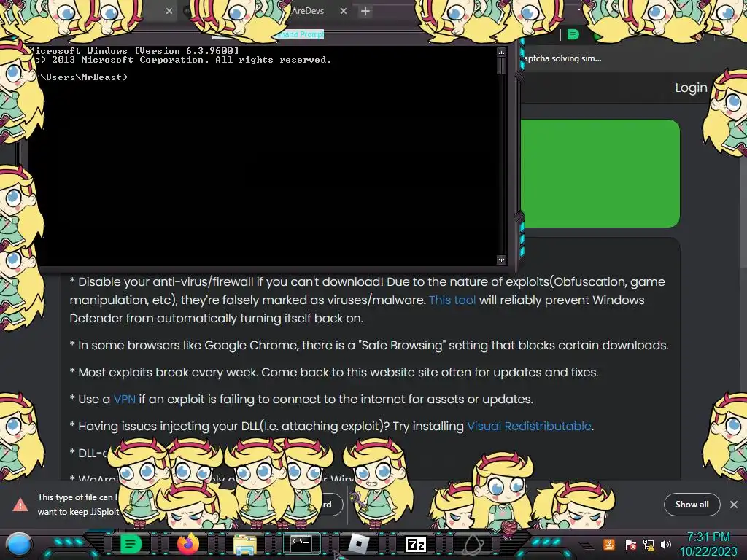Viewport: 747px width, 560px height.
Task: Click the 'aptcha solving sim...' text
Action: [x=562, y=58]
